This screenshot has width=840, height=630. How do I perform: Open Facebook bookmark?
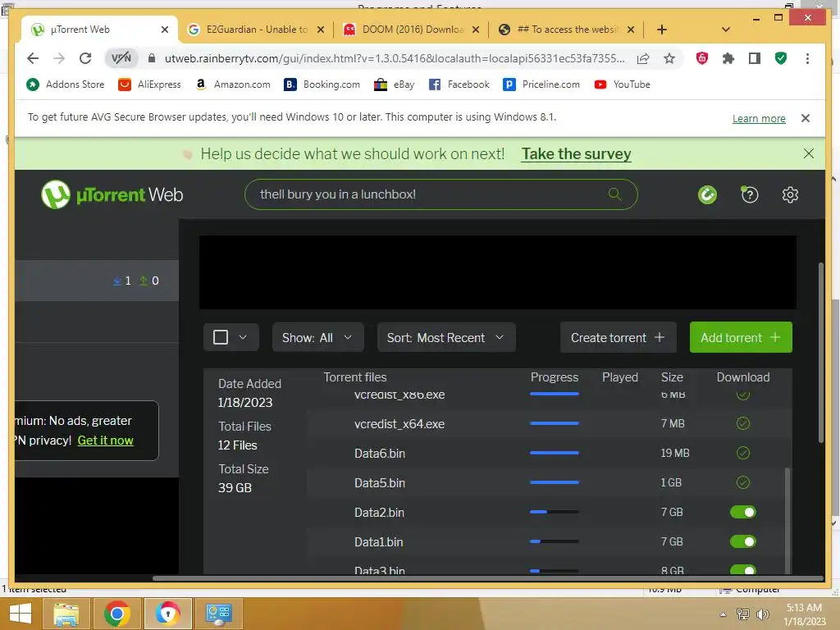click(459, 84)
